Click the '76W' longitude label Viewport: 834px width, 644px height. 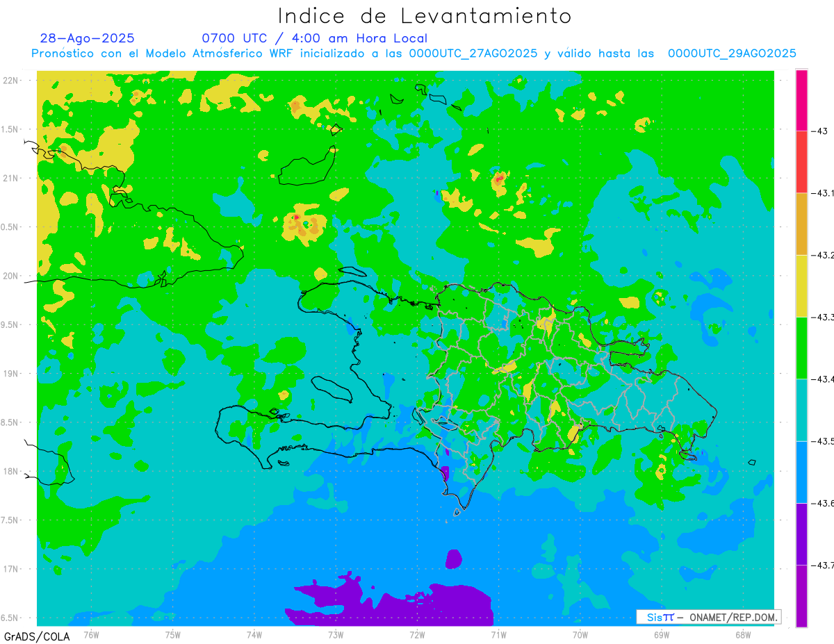(x=91, y=635)
